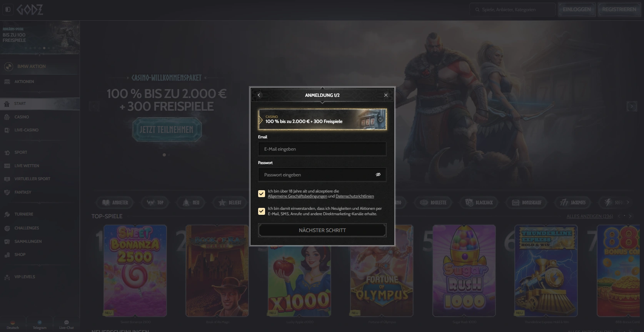Select the Top category chip

[x=155, y=203]
